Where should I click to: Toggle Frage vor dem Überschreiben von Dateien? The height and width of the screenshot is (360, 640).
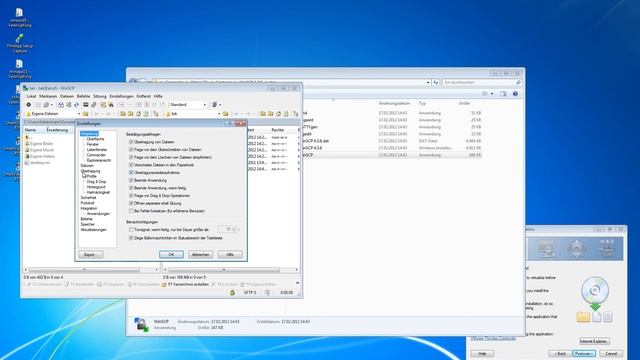131,150
